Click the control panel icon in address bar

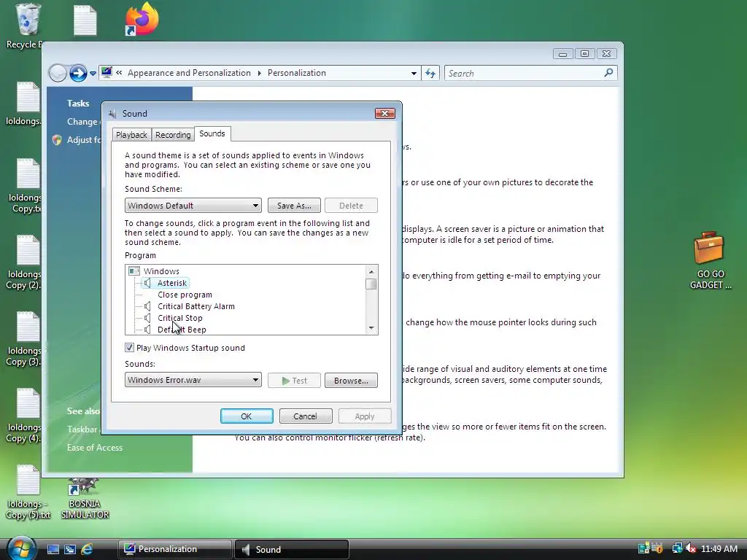[107, 72]
